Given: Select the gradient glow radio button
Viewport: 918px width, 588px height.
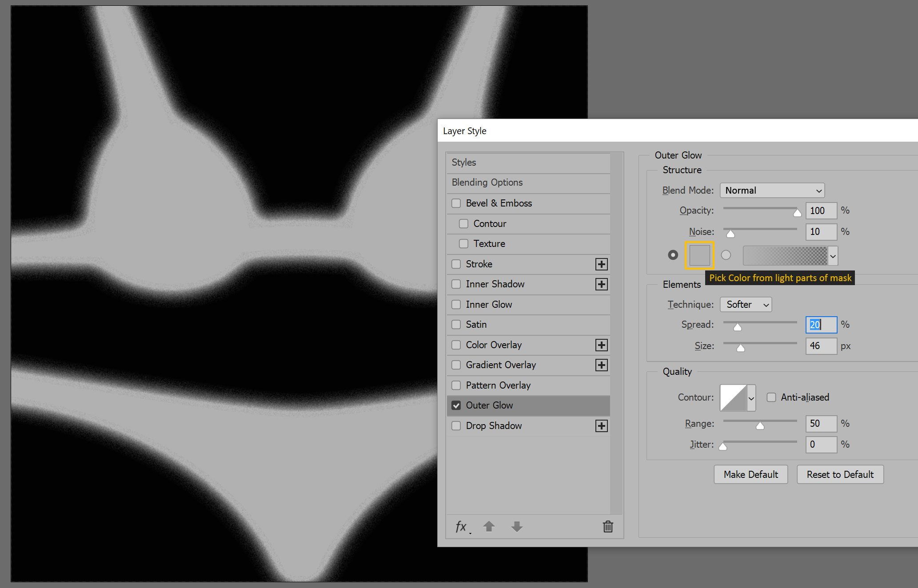Looking at the screenshot, I should pos(726,255).
